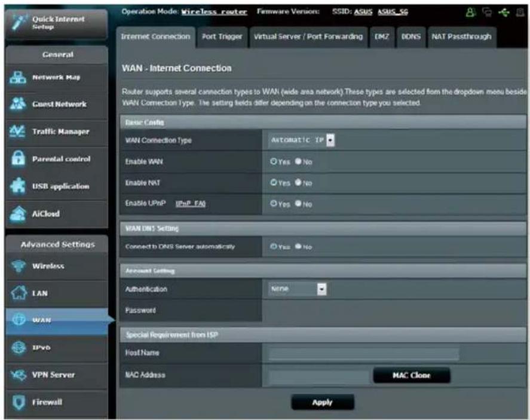Click Special Requirement from ISP header
The height and width of the screenshot is (420, 530).
tap(323, 335)
